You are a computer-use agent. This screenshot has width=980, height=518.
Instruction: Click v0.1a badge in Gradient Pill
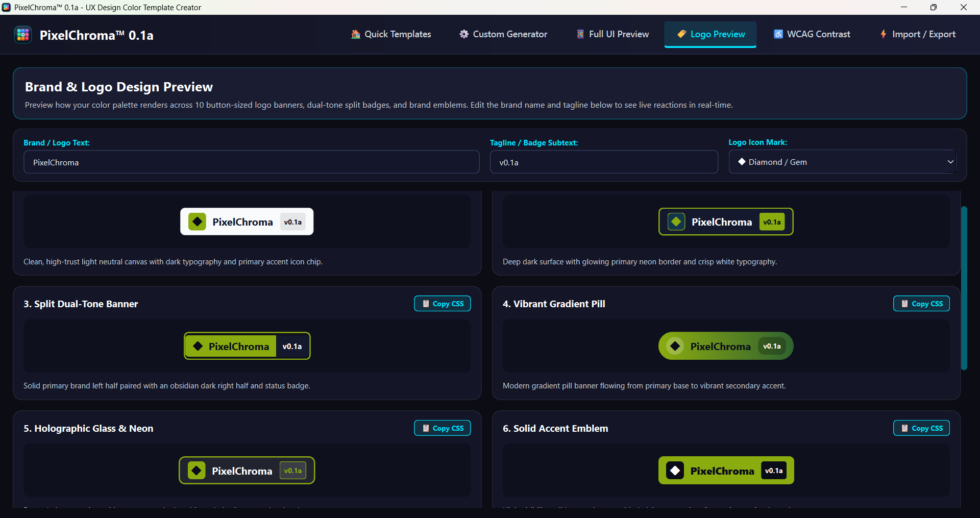[772, 346]
